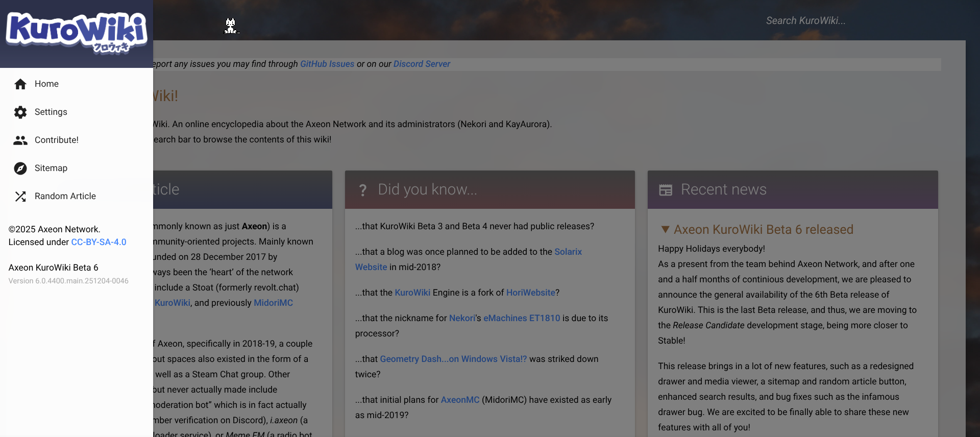Image resolution: width=980 pixels, height=437 pixels.
Task: Follow the eMachines ET1810 link
Action: pos(522,318)
